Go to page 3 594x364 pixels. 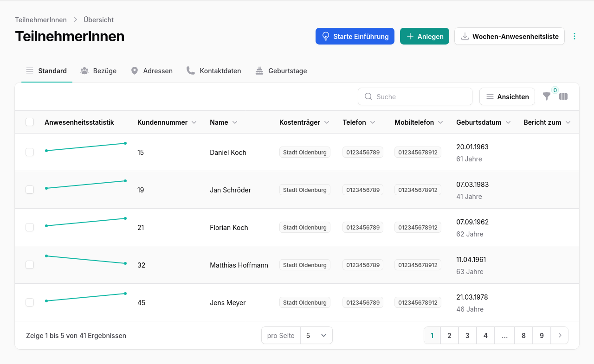pyautogui.click(x=467, y=335)
